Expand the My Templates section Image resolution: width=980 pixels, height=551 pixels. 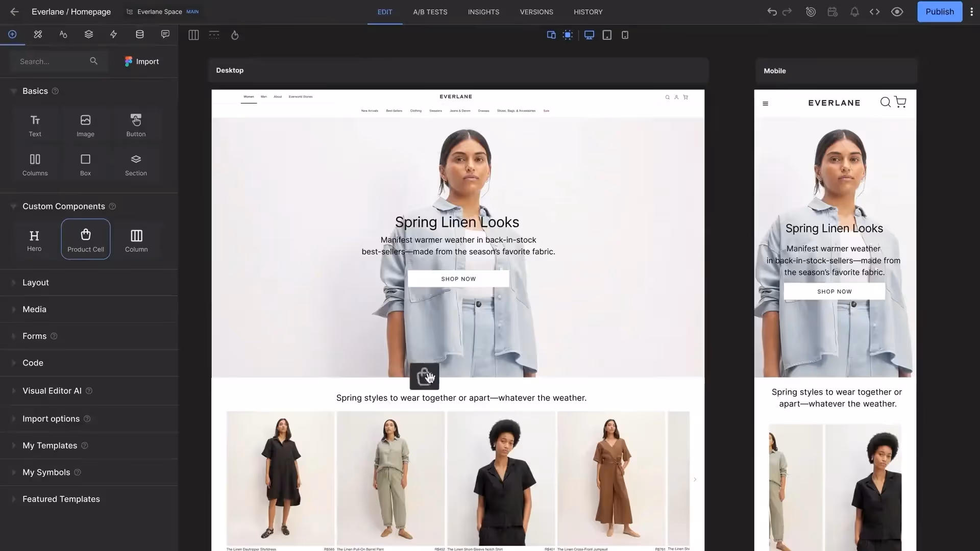[50, 446]
